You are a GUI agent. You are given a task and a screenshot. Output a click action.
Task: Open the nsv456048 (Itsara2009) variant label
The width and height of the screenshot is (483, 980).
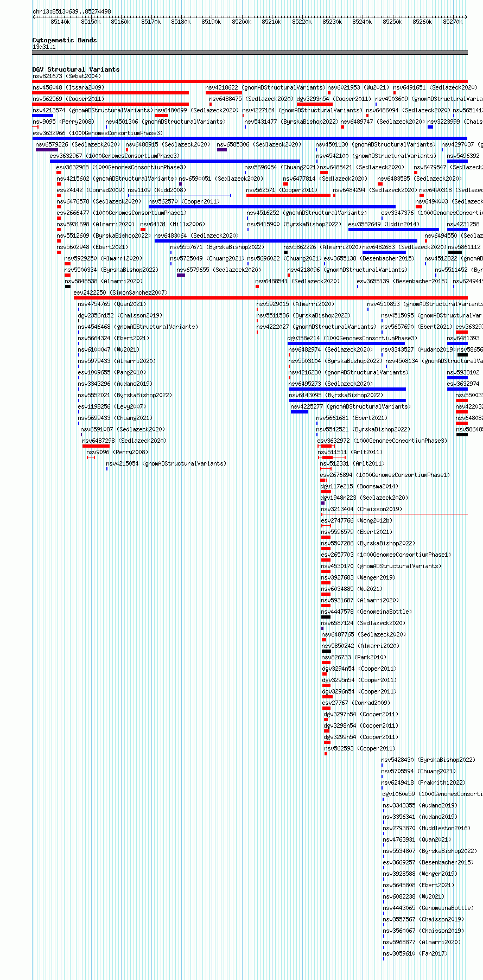pos(68,87)
